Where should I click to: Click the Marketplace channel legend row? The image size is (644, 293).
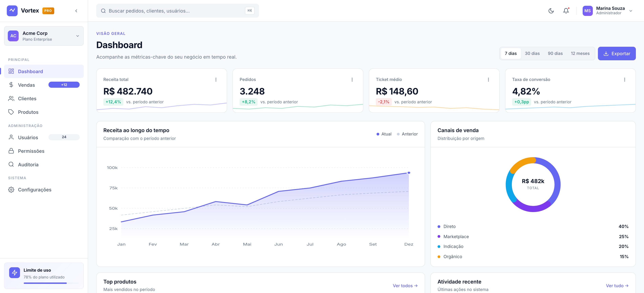(533, 237)
